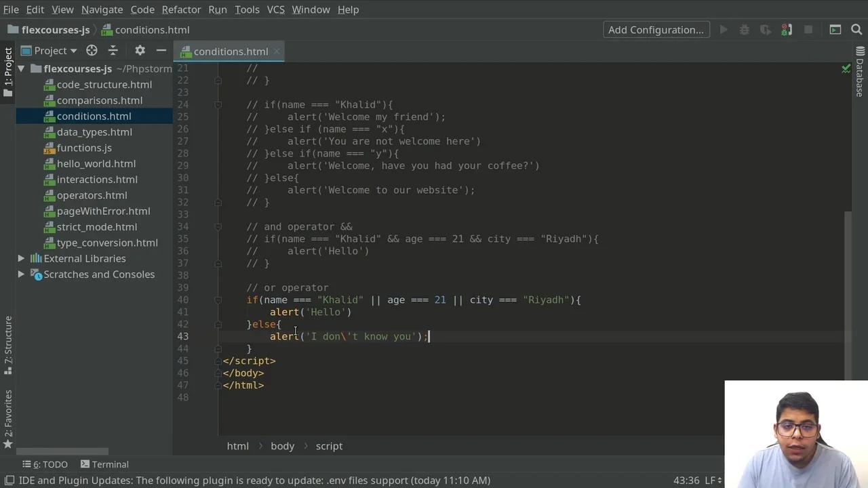Image resolution: width=868 pixels, height=488 pixels.
Task: Collapse all items in Project panel
Action: tap(113, 51)
